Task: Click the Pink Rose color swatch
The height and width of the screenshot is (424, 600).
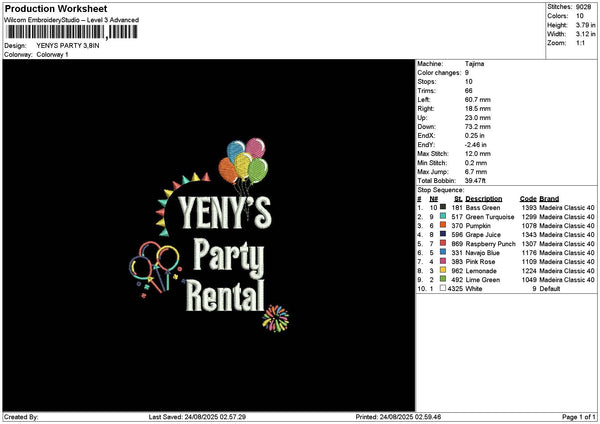Action: pos(443,261)
